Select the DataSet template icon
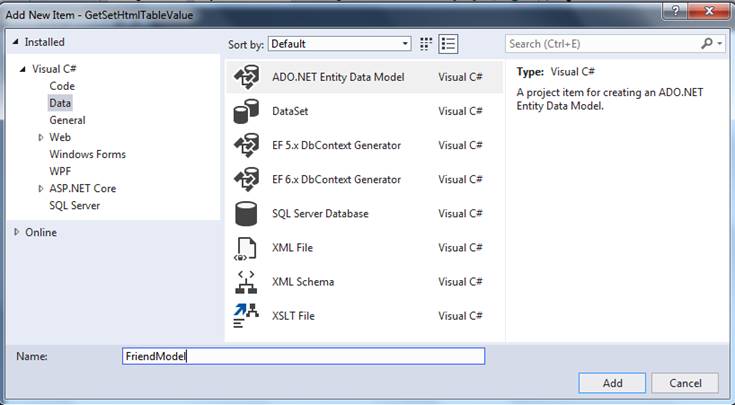 (x=245, y=112)
